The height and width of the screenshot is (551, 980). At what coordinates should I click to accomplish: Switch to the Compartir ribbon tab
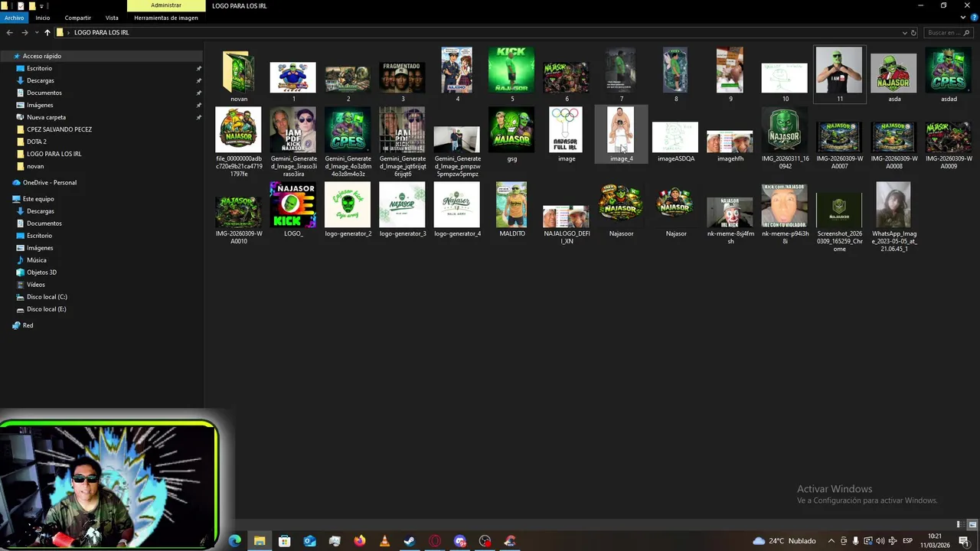(78, 18)
